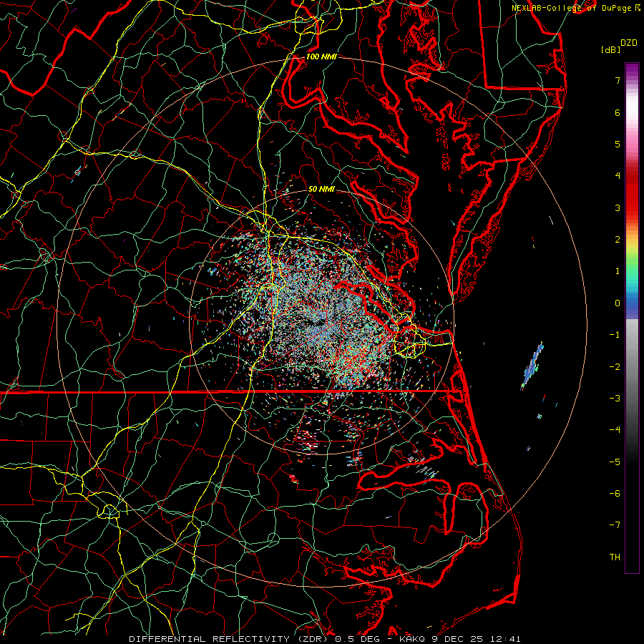This screenshot has height=644, width=644.
Task: Click the elongated blue echo offshore to the east
Action: coord(532,365)
